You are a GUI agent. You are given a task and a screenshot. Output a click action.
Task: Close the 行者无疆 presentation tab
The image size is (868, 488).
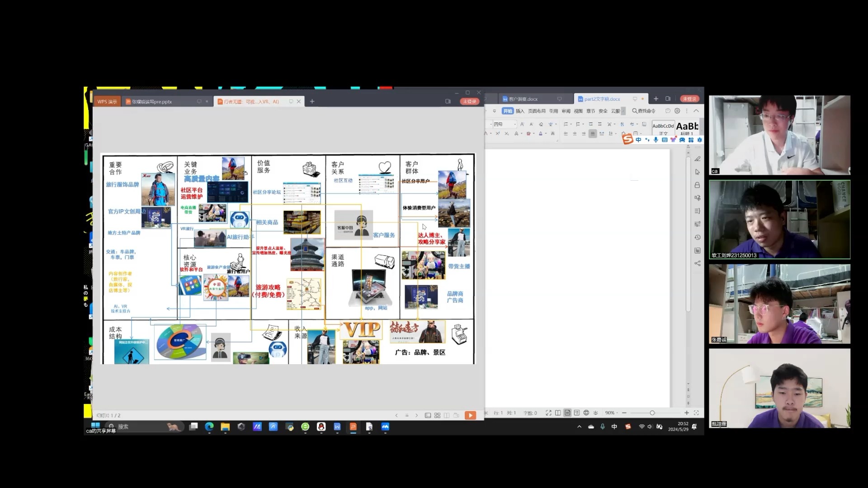pyautogui.click(x=298, y=102)
